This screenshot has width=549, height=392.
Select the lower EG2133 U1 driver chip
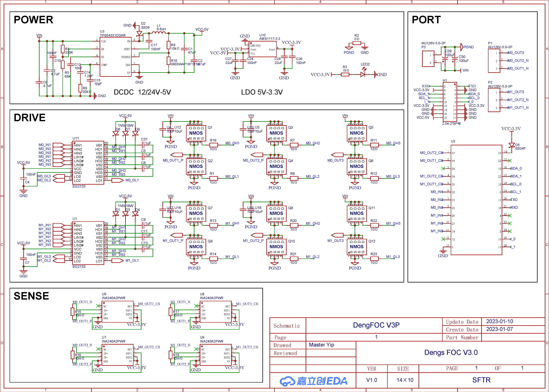(88, 243)
